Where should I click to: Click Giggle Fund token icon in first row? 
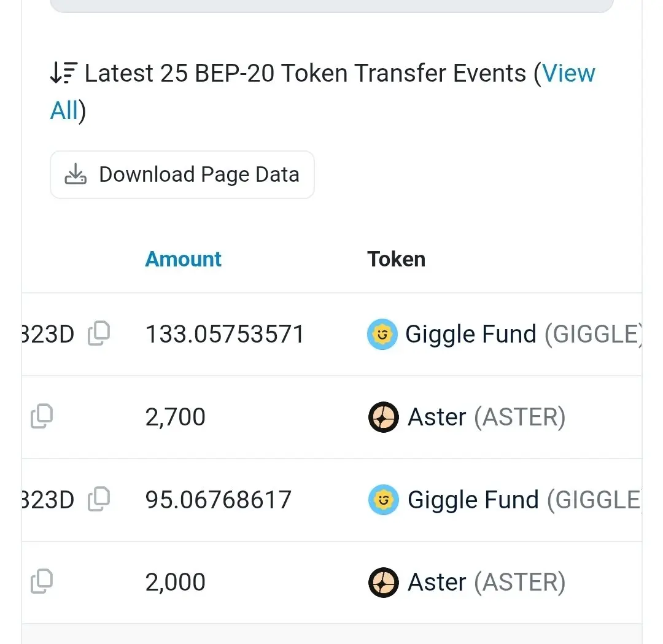[382, 334]
